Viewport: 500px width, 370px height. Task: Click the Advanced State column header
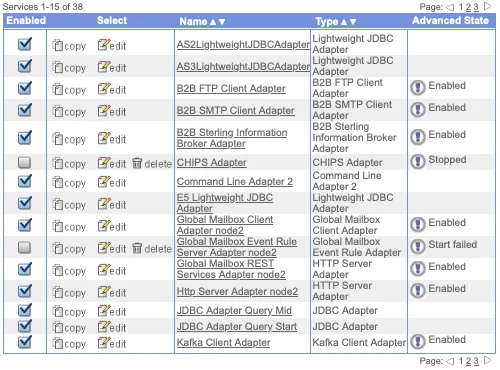[x=450, y=21]
